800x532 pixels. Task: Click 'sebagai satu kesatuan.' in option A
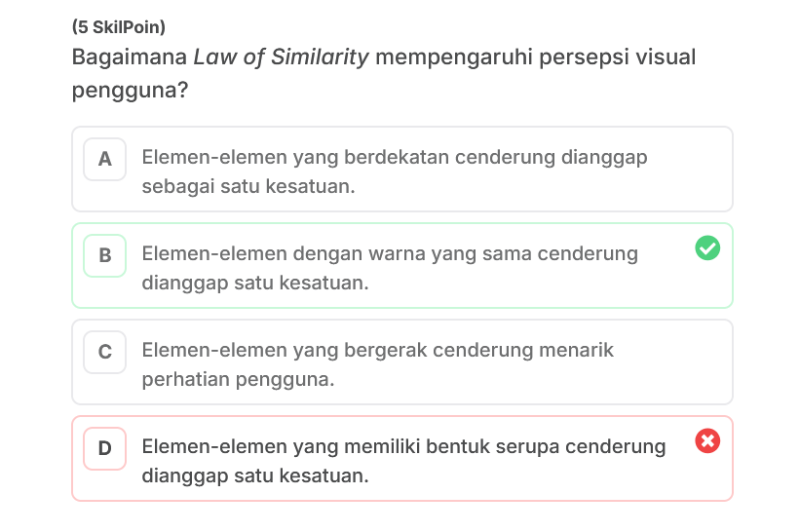pyautogui.click(x=248, y=186)
